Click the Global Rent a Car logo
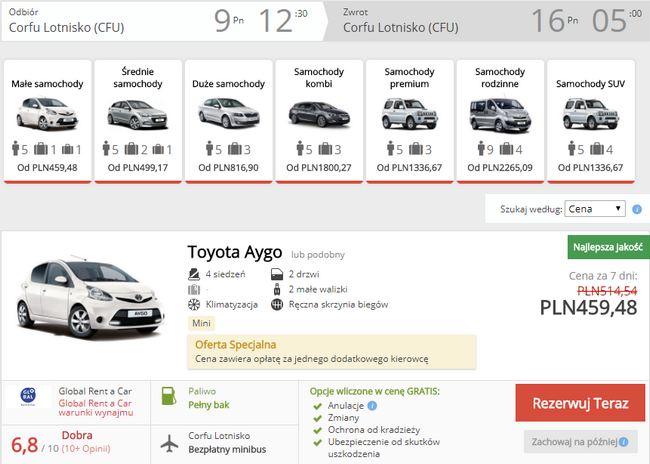The height and width of the screenshot is (464, 650). click(x=28, y=396)
